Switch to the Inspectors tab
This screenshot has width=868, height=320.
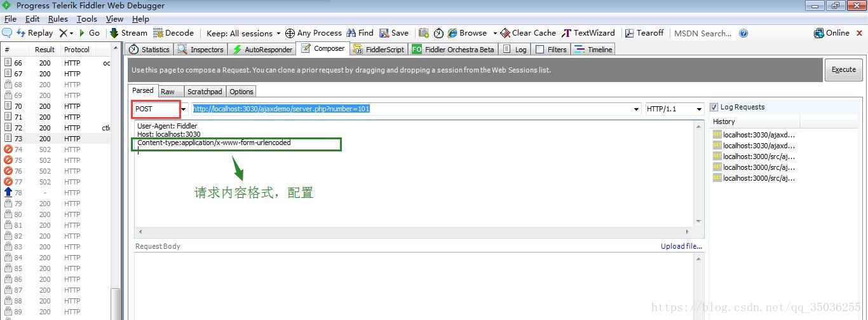[x=201, y=49]
